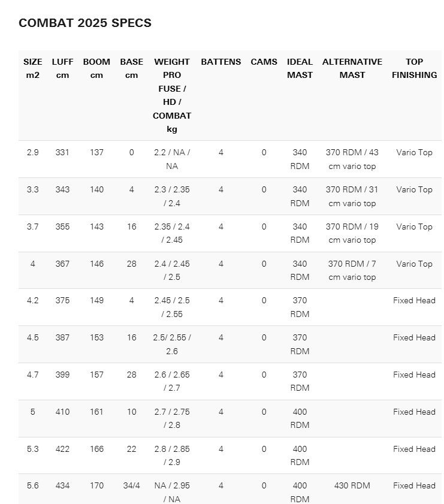Click the 2.9 size cell
The width and height of the screenshot is (444, 504).
[x=33, y=152]
